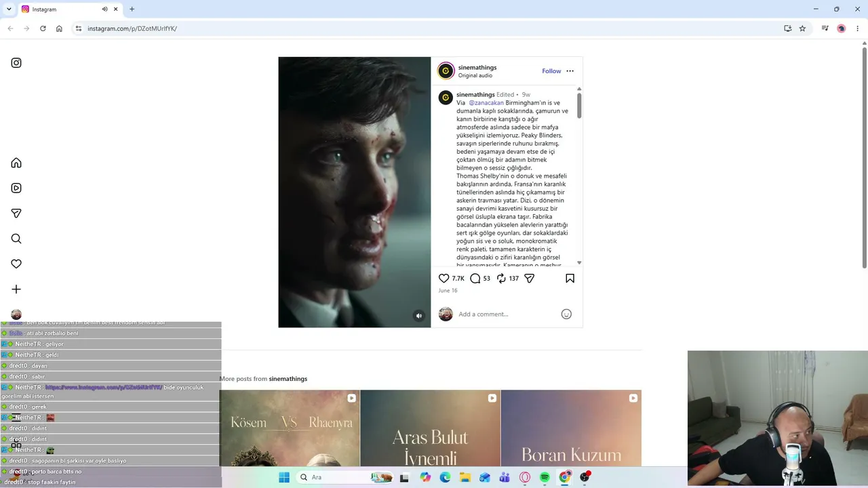Click the Windows taskbar search box
Image resolution: width=868 pixels, height=488 pixels.
[x=347, y=477]
